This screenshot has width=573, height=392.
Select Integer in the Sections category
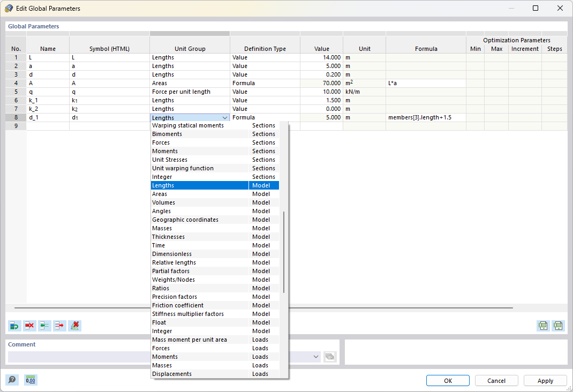(x=215, y=177)
